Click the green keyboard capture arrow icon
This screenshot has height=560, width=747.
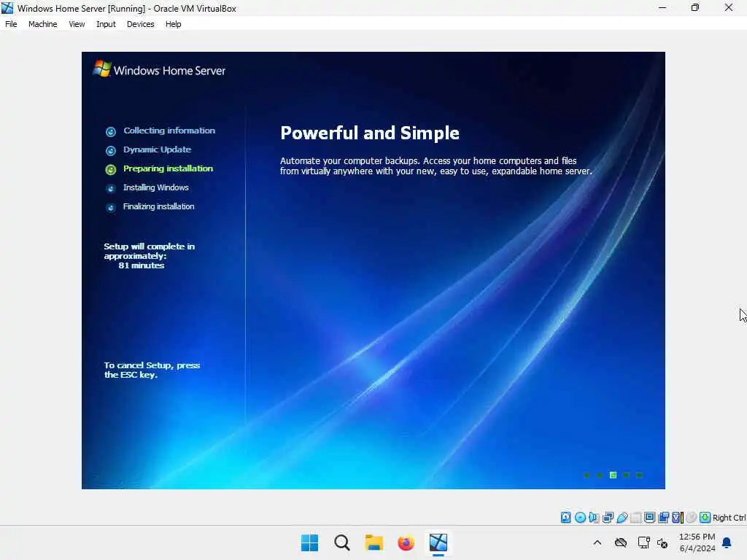pos(705,517)
